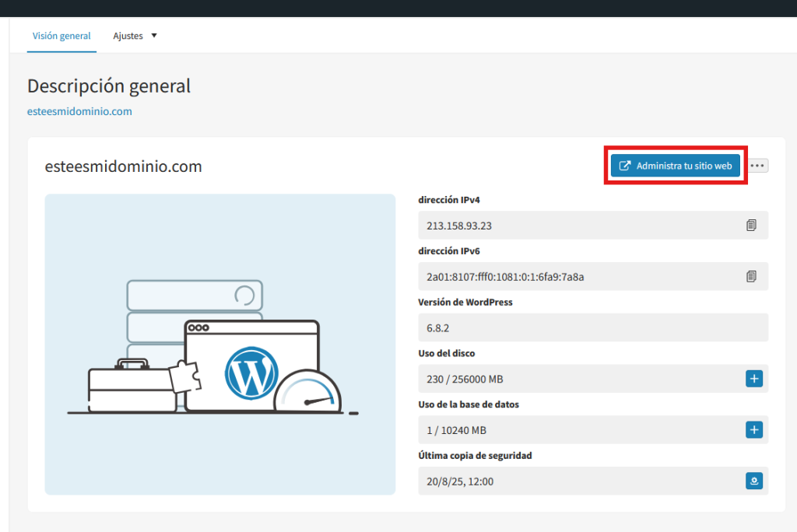Click the external link icon in Administra button

[x=625, y=166]
